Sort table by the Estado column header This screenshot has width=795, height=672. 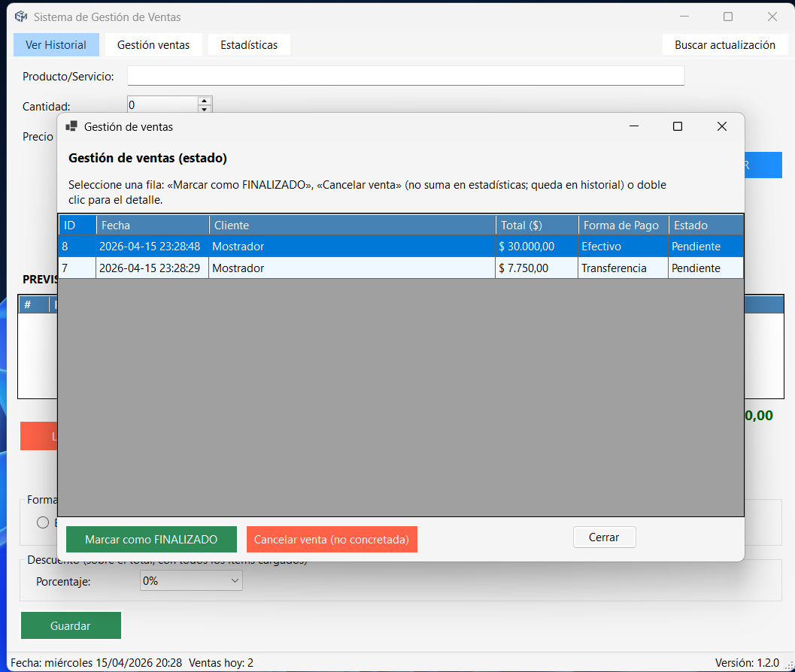point(705,225)
